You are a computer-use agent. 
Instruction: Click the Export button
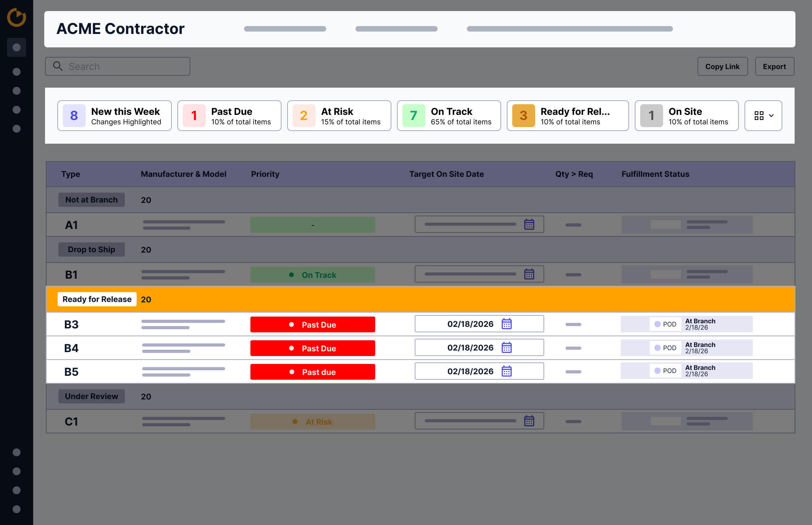774,66
